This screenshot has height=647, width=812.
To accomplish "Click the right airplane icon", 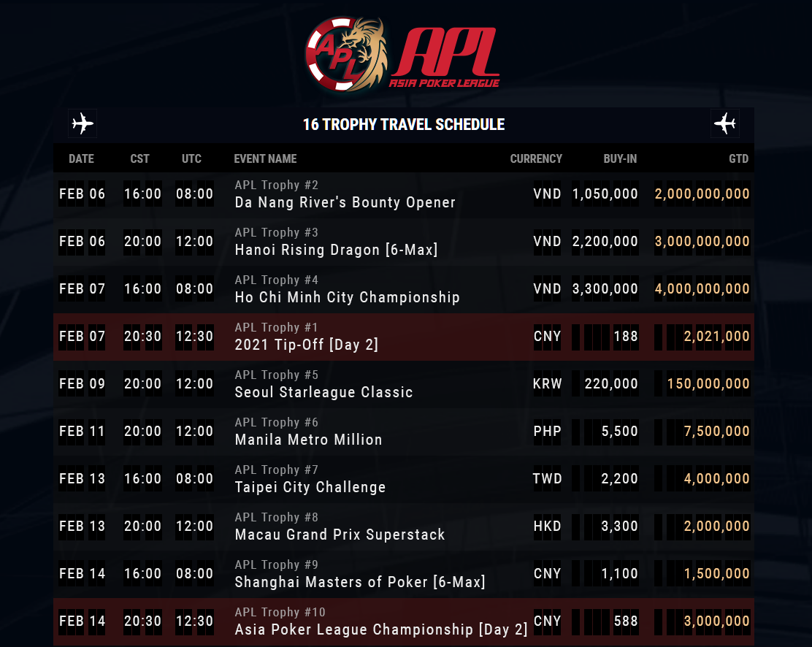I will (724, 124).
